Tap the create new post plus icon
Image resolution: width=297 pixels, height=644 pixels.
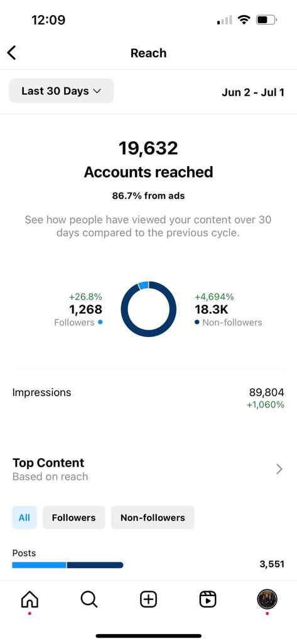click(x=148, y=599)
